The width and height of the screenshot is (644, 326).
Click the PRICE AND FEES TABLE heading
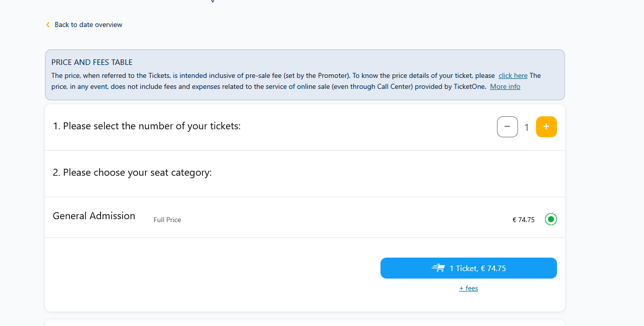click(x=92, y=62)
